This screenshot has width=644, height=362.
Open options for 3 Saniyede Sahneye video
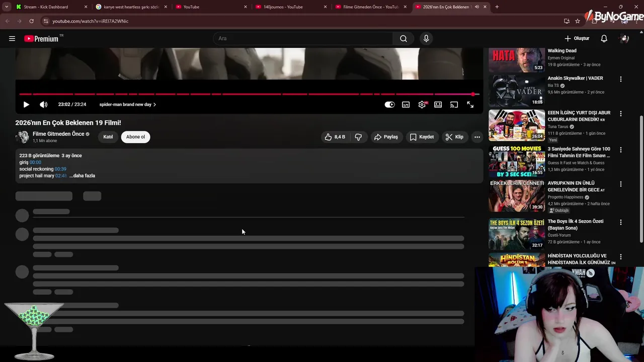point(620,150)
